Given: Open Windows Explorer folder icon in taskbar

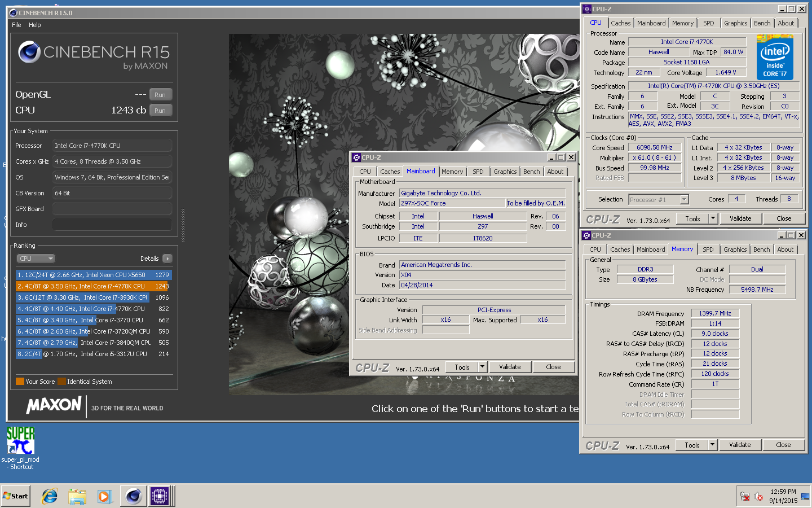Looking at the screenshot, I should tap(77, 496).
